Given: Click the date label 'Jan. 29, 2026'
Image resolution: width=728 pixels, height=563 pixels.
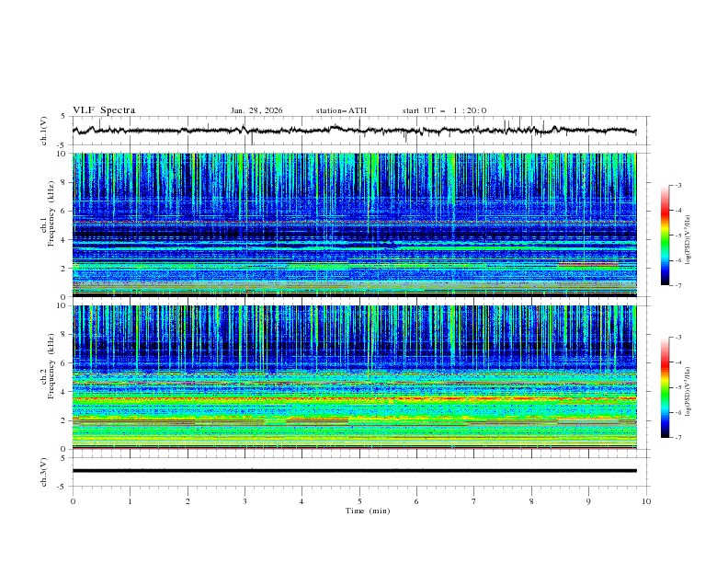Looking at the screenshot, I should pos(256,110).
